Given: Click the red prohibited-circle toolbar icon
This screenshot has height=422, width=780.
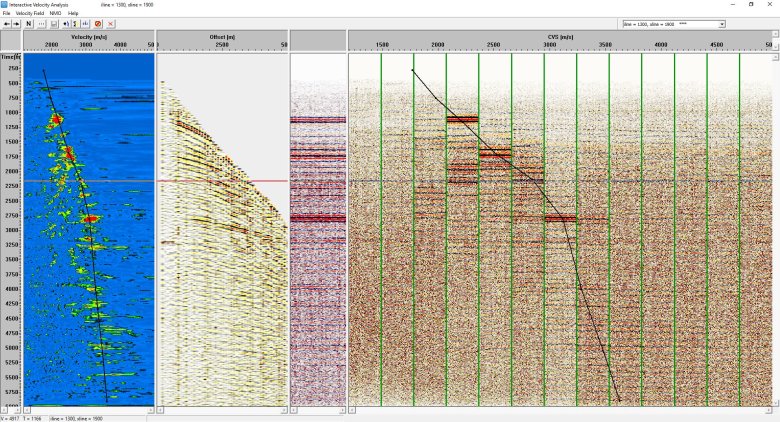Looking at the screenshot, I should pos(98,23).
